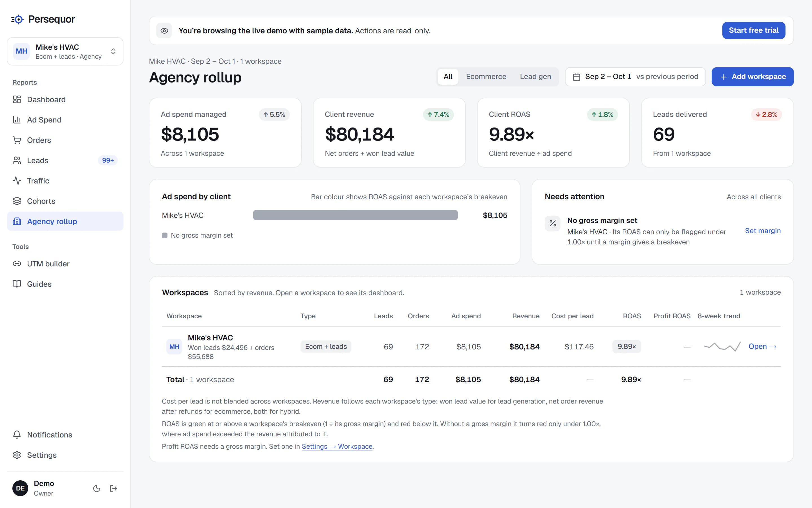Click the $117.46 cost per lead value
Screen dimensions: 812x508
tap(579, 347)
